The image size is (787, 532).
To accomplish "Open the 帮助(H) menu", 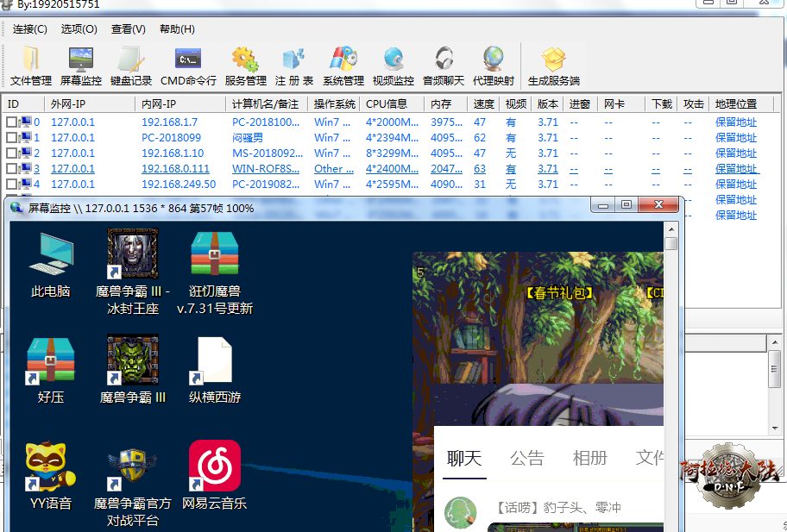I will coord(177,29).
